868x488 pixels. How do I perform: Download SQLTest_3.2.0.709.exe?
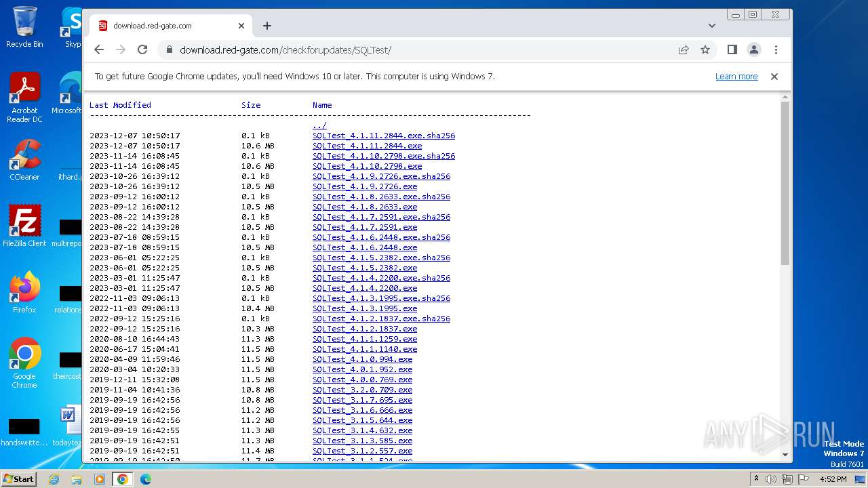tap(362, 390)
